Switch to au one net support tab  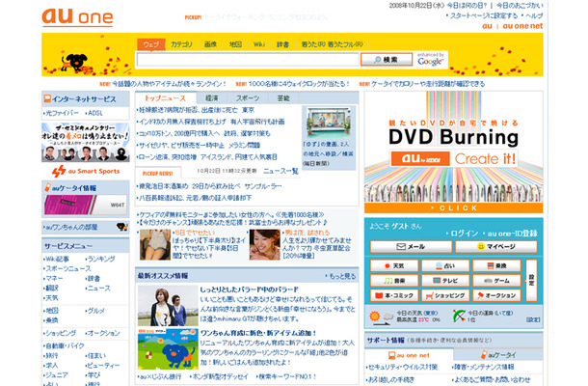point(409,355)
